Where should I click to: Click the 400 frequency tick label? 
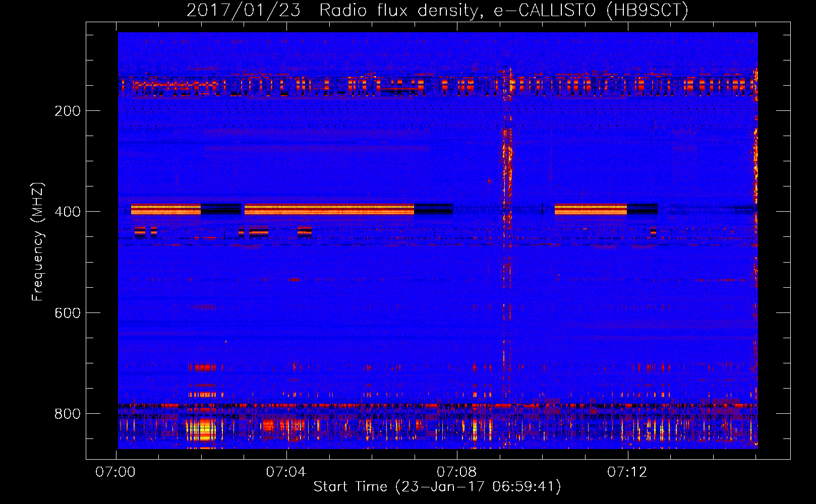(x=68, y=212)
